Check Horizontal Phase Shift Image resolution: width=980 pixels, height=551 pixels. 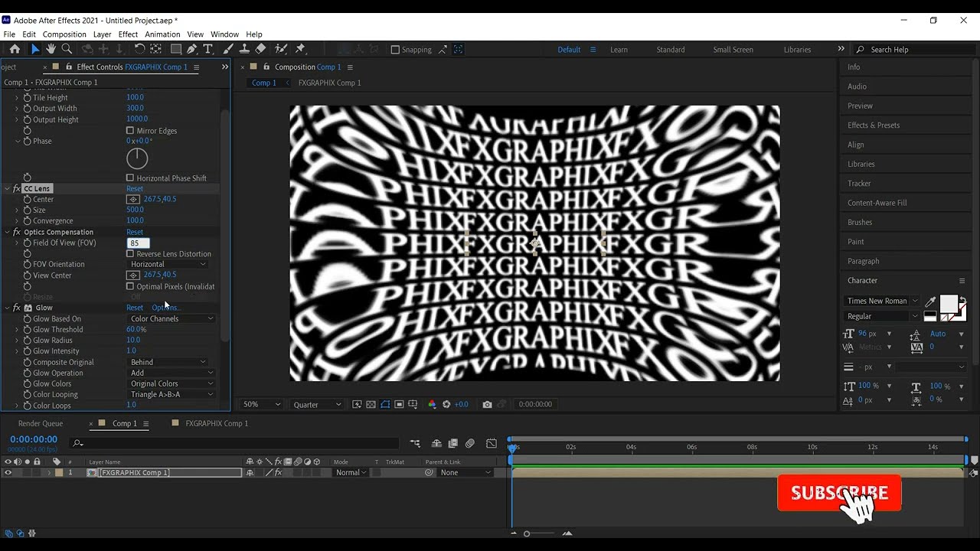pos(130,178)
